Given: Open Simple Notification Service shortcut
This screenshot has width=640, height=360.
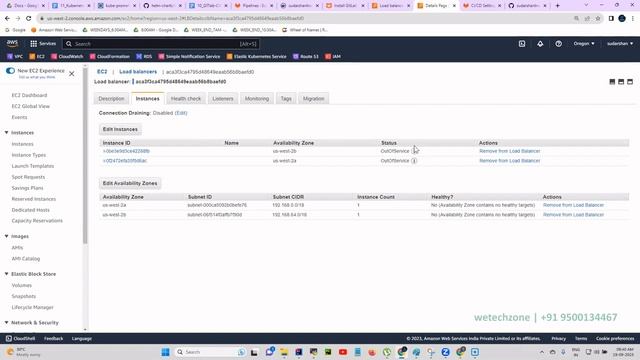Looking at the screenshot, I should click(x=189, y=56).
